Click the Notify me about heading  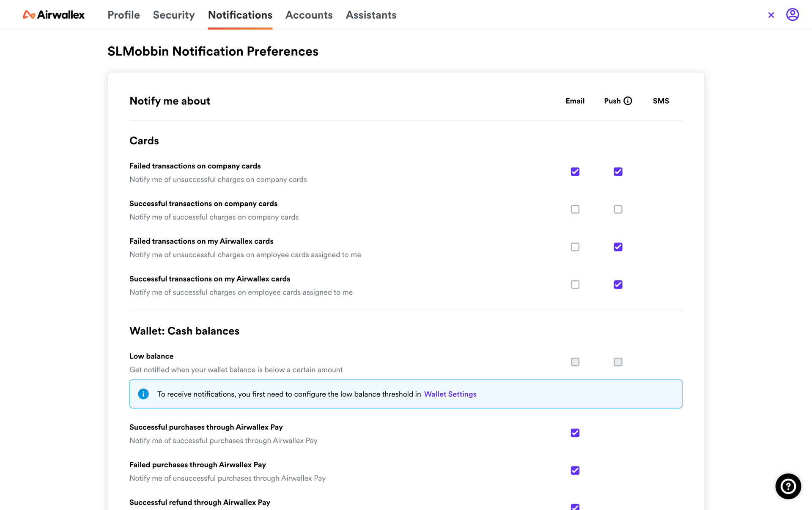170,101
